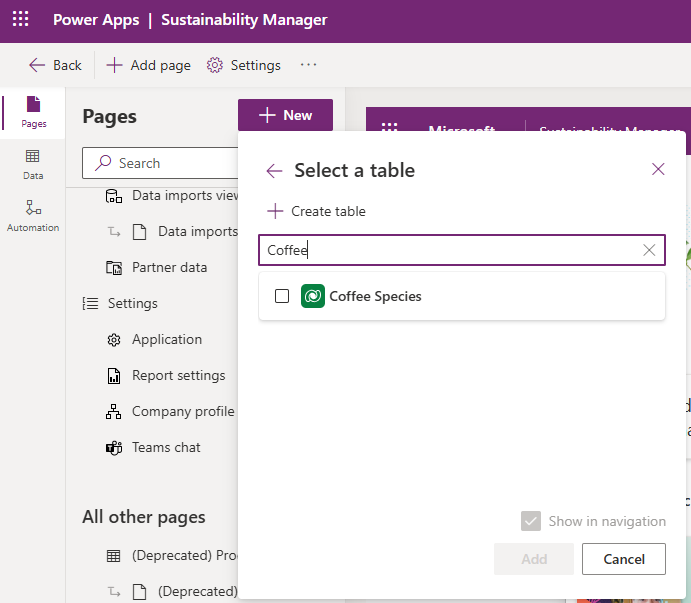Click the Cancel button

pos(624,559)
